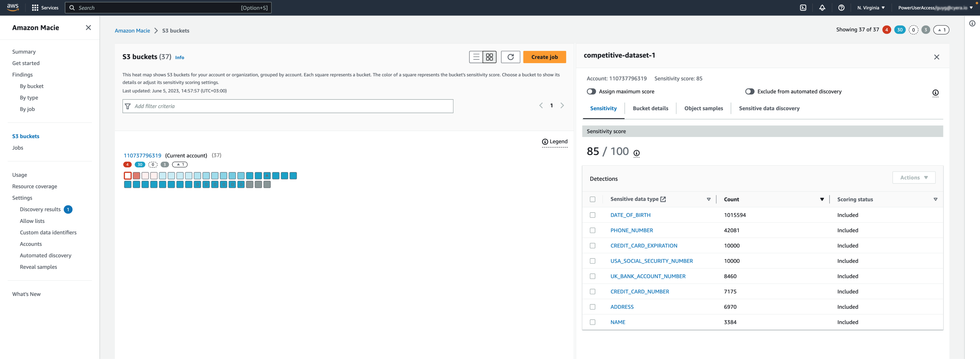This screenshot has width=980, height=359.
Task: Open the Actions dropdown in Detections
Action: click(914, 177)
